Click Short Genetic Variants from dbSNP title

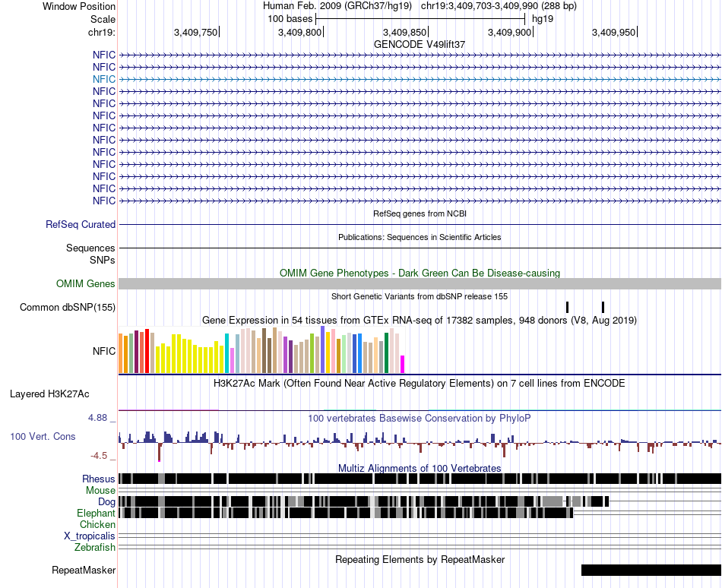tap(420, 296)
